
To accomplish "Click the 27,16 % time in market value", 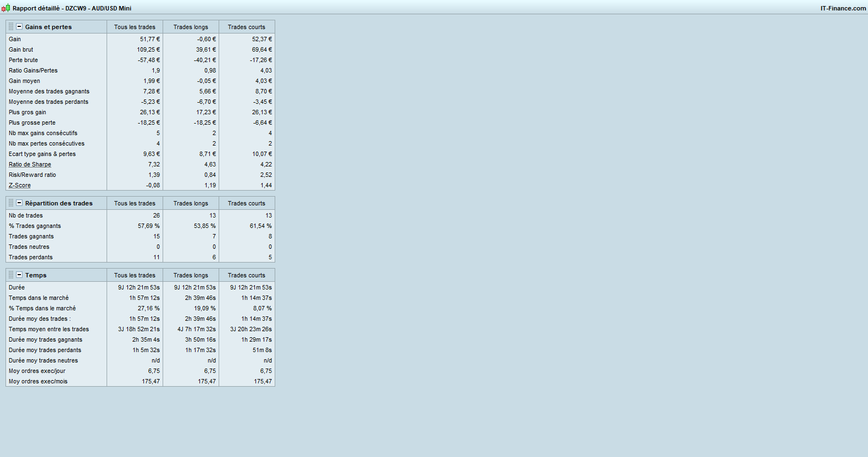I will click(149, 308).
